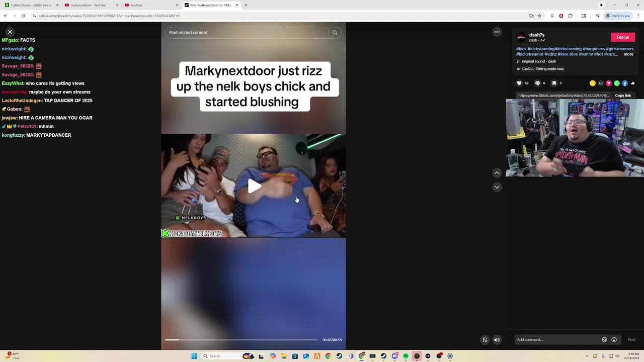This screenshot has height=362, width=644.
Task: Like the video with the heart icon
Action: click(519, 83)
